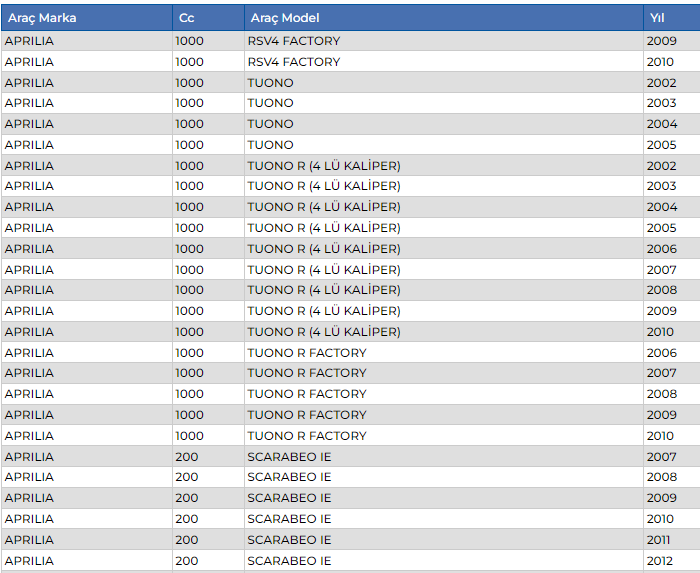Click year 2008 in the TUONO R FACTORY row
This screenshot has width=700, height=573.
click(661, 394)
